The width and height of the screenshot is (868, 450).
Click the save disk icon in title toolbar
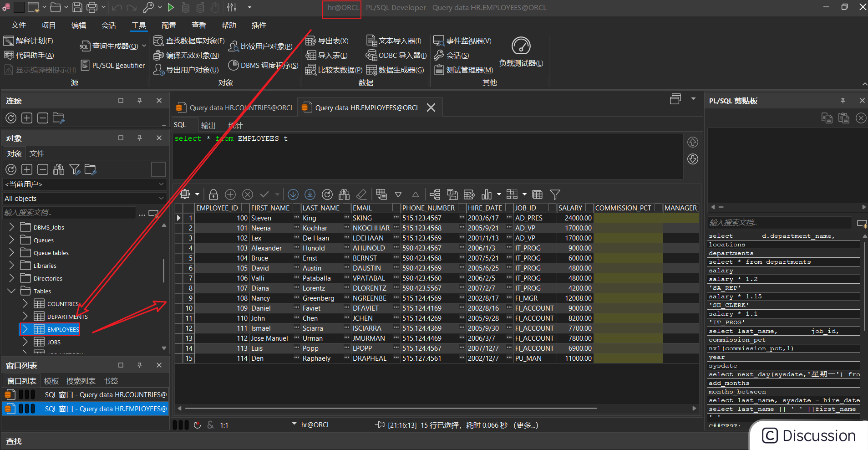(77, 7)
